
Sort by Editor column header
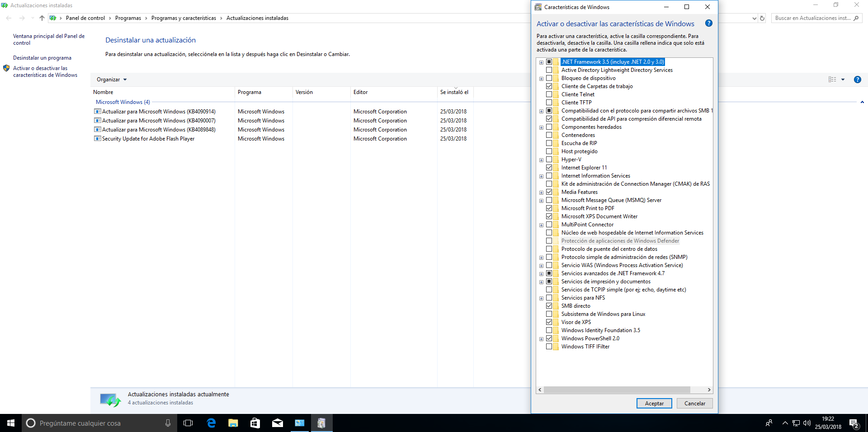coord(394,92)
